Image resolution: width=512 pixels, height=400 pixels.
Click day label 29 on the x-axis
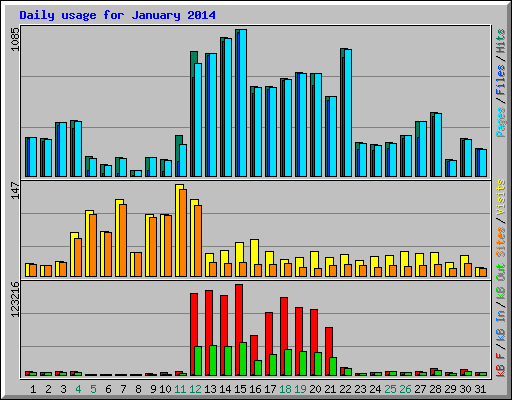[450, 389]
